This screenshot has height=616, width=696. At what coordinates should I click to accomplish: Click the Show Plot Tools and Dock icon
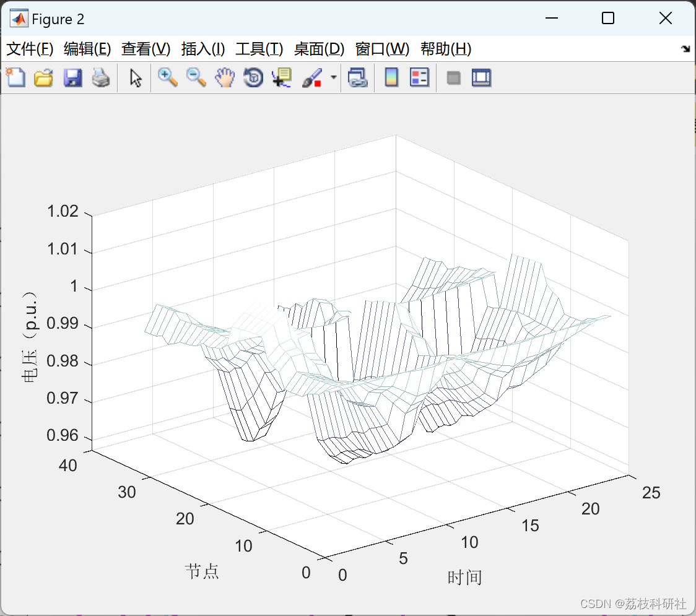tap(482, 77)
